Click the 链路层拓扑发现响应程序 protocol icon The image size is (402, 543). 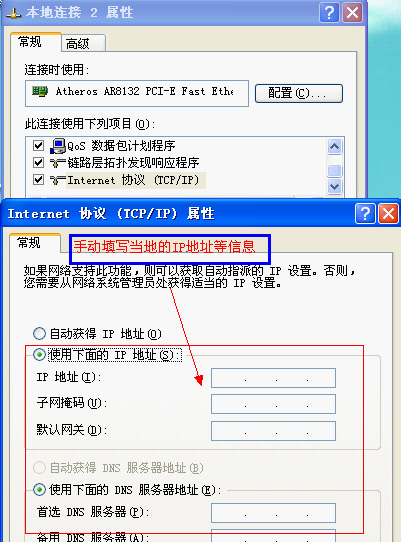[58, 163]
